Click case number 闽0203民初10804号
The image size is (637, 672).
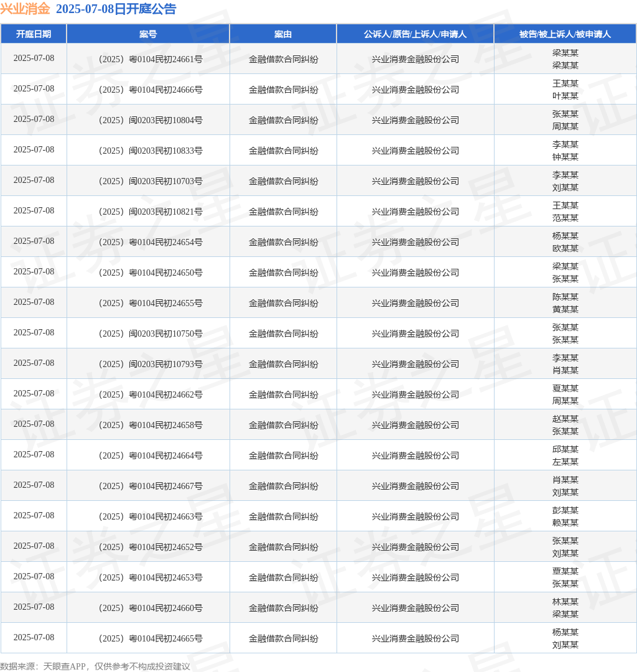(151, 120)
